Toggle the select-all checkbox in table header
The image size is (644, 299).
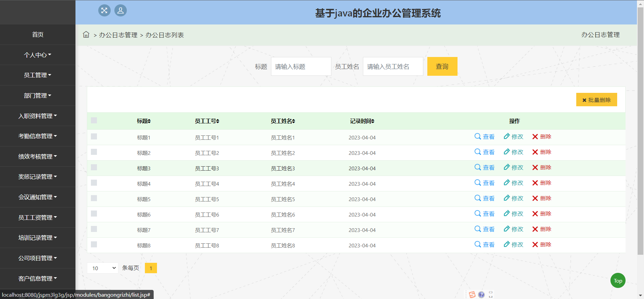coord(94,120)
